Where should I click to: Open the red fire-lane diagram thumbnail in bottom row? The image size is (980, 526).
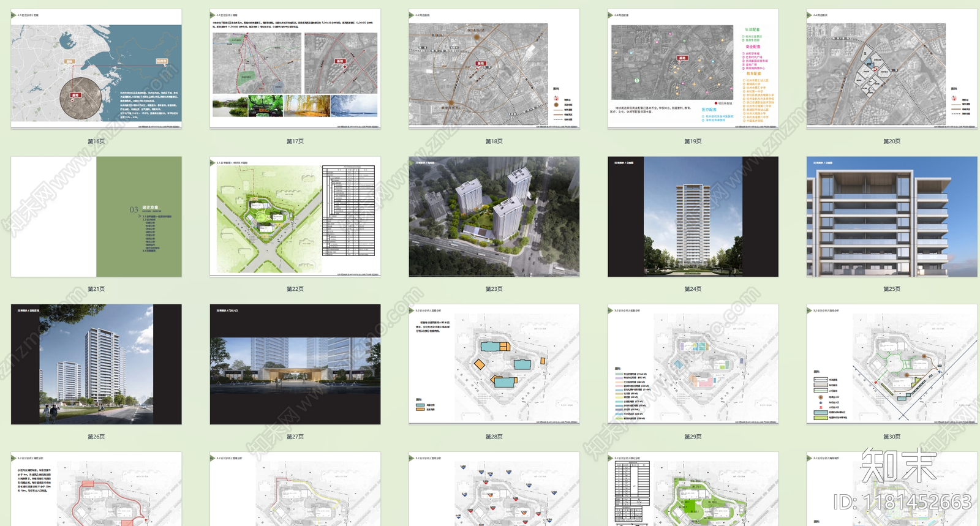pos(96,489)
